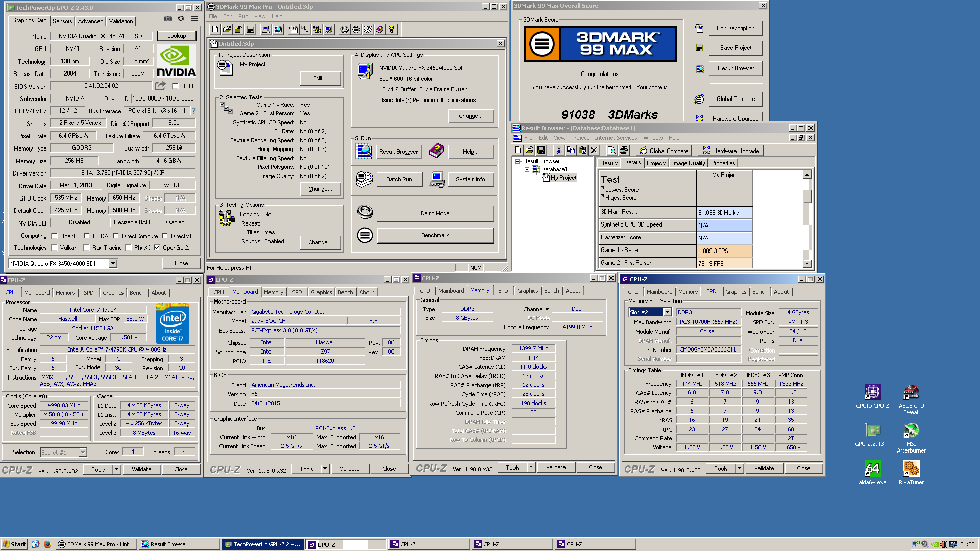
Task: Switch to the Sensors tab in GPU-Z
Action: (62, 21)
